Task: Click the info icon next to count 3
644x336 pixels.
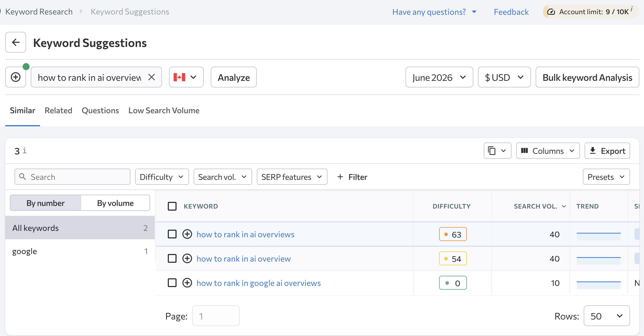Action: coord(25,150)
